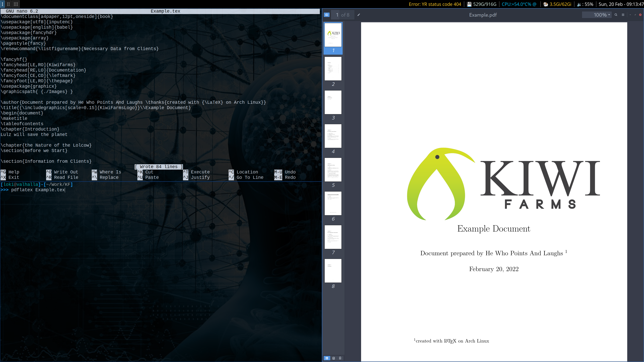
Task: Click the \pagestyle{fancy} line
Action: coord(23,43)
